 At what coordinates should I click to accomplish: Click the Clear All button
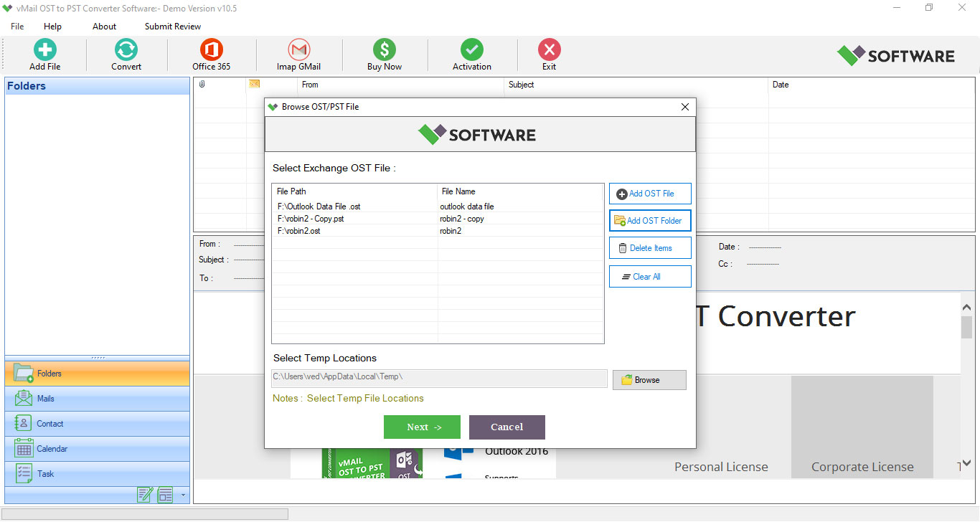[650, 277]
